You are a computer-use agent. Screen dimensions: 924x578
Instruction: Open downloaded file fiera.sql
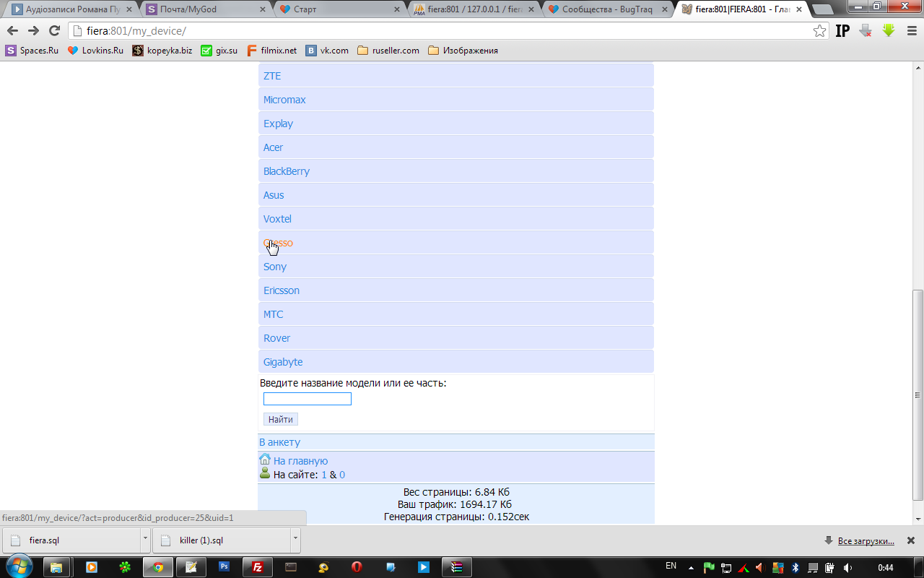[x=72, y=540]
